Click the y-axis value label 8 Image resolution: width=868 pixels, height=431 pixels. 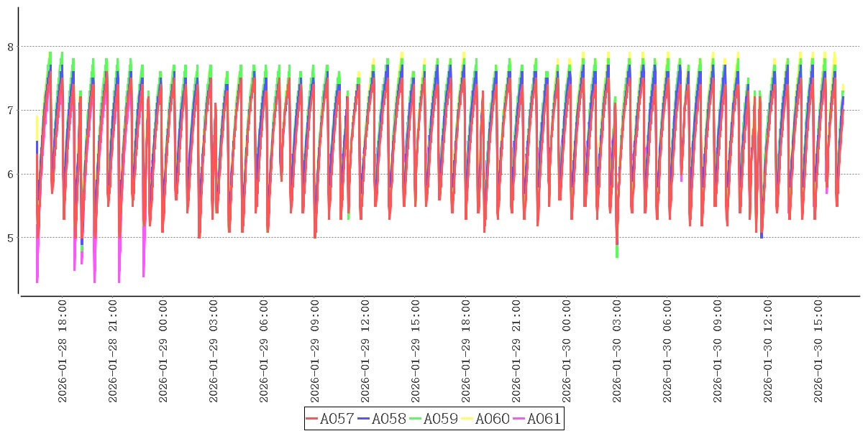click(x=10, y=47)
